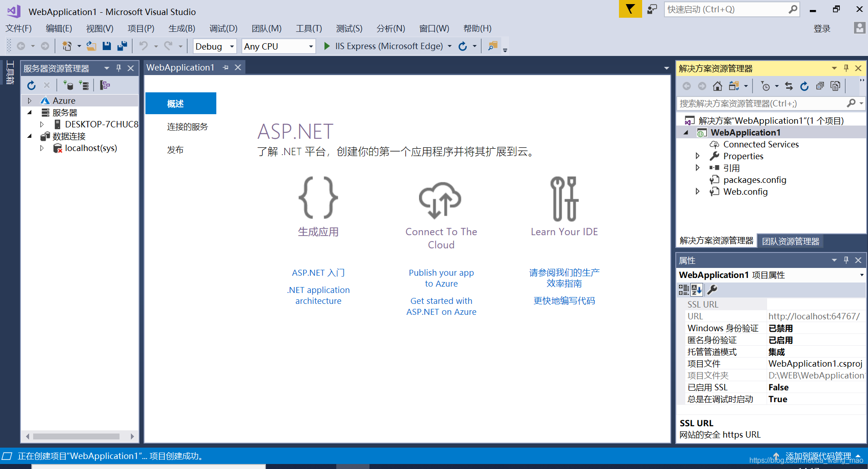Open the vertical 工具箱 toolbox tab
868x469 pixels.
click(10, 73)
